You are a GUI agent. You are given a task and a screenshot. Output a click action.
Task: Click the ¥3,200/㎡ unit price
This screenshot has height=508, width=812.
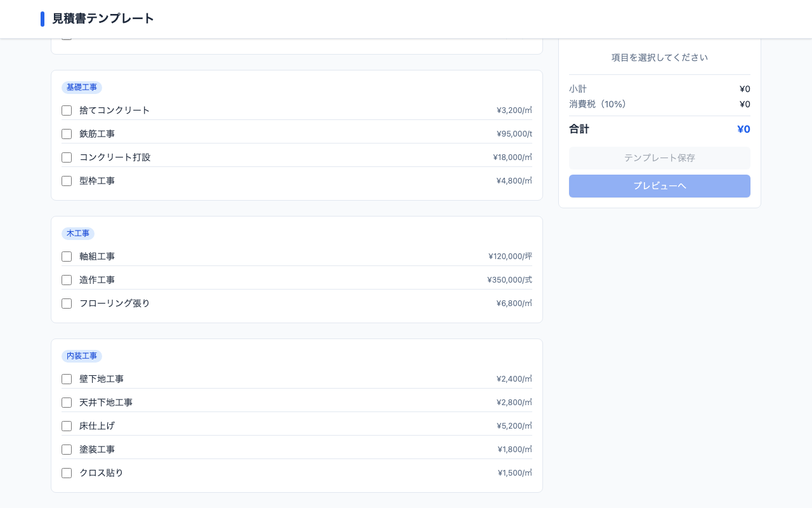click(x=514, y=110)
